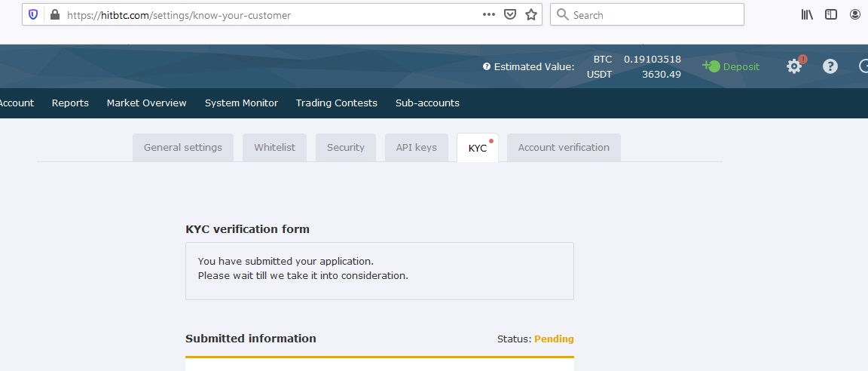Switch to the API keys tab
Image resolution: width=868 pixels, height=371 pixels.
coord(416,147)
